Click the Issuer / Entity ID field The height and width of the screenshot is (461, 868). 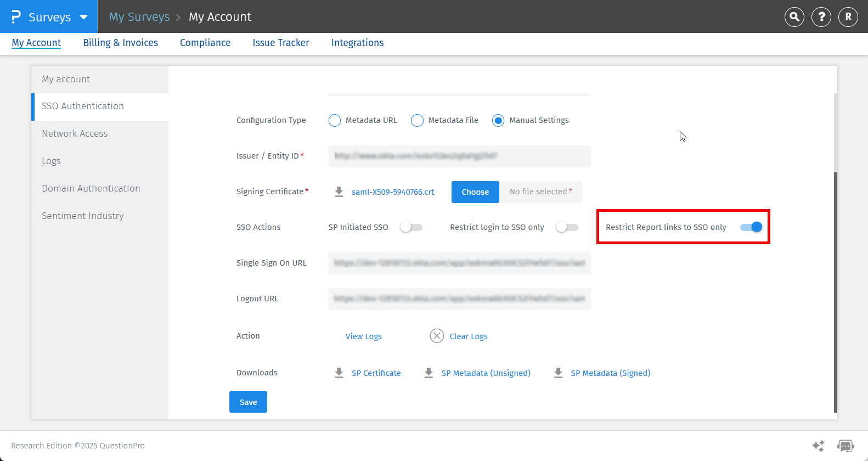[x=459, y=156]
